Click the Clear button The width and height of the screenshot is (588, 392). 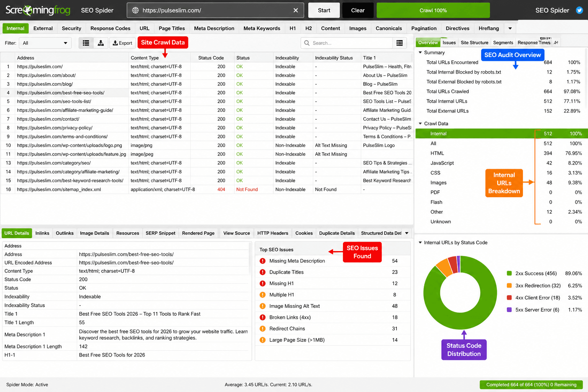pos(358,10)
